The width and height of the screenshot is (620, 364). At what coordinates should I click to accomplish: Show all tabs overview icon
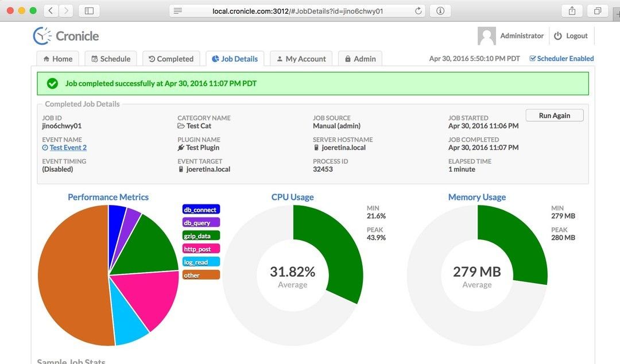coord(598,11)
